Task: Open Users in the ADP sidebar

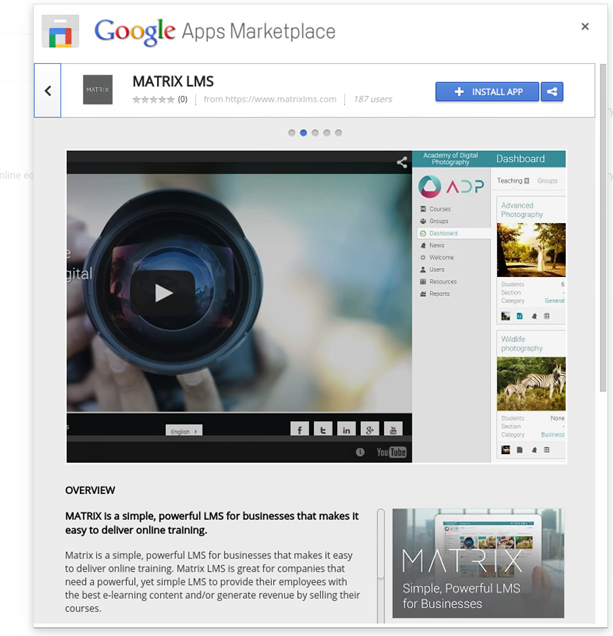Action: tap(432, 269)
